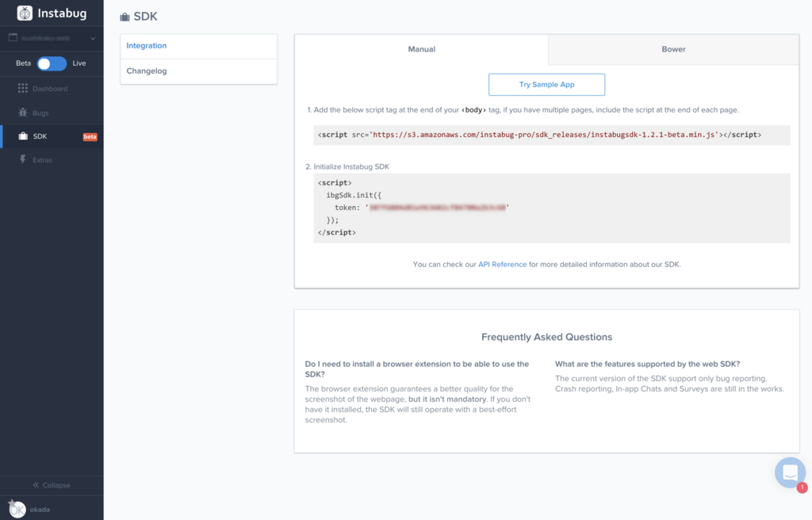Image resolution: width=812 pixels, height=520 pixels.
Task: Open the chat support bubble
Action: [790, 472]
